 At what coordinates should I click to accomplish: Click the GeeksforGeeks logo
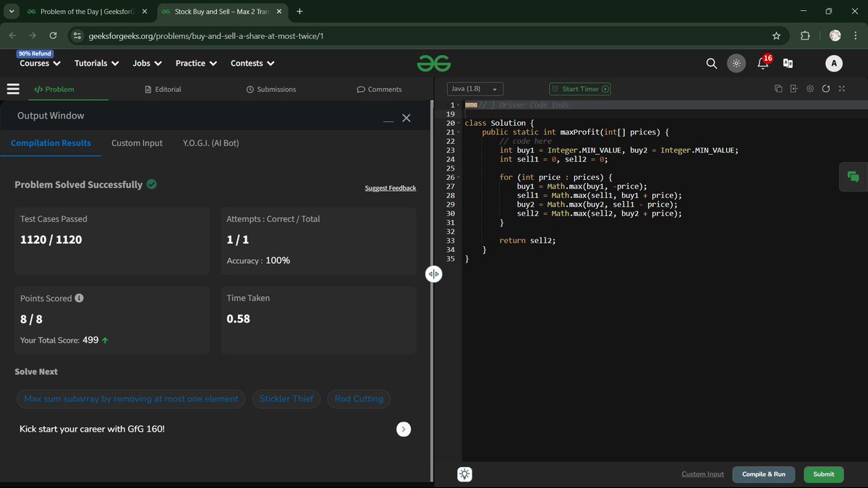coord(434,64)
